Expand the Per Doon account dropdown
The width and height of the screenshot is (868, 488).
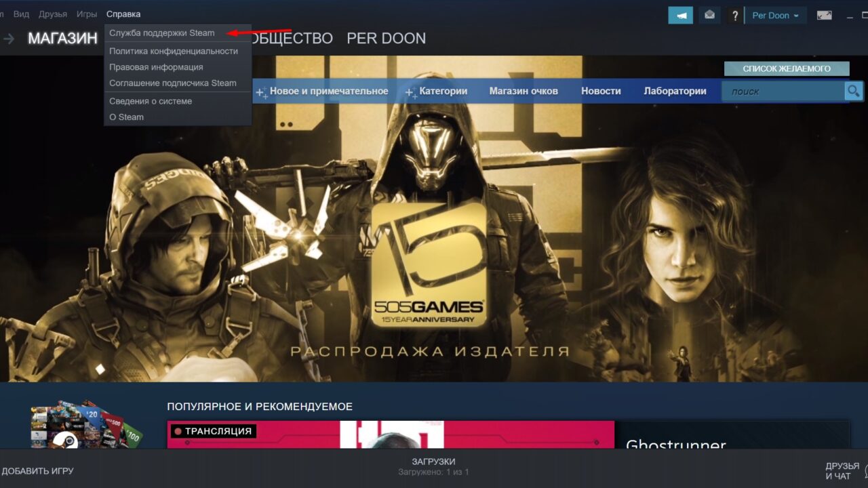pyautogui.click(x=775, y=16)
